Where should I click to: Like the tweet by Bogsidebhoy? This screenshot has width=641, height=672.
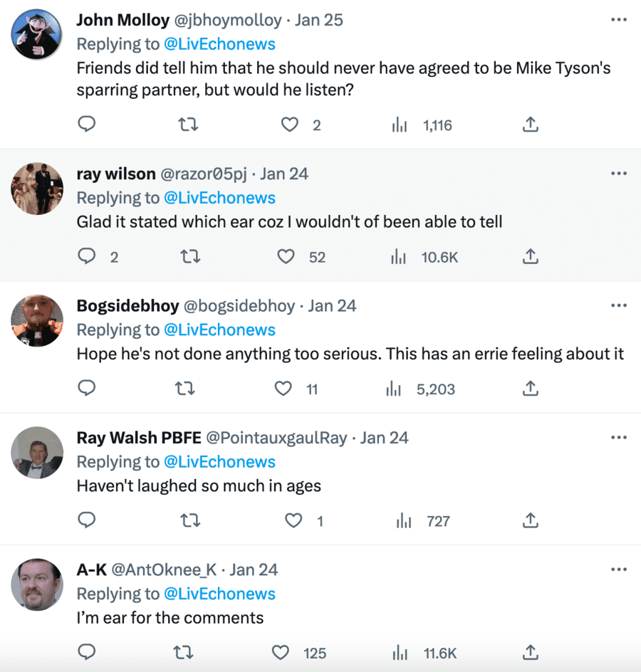tap(283, 389)
